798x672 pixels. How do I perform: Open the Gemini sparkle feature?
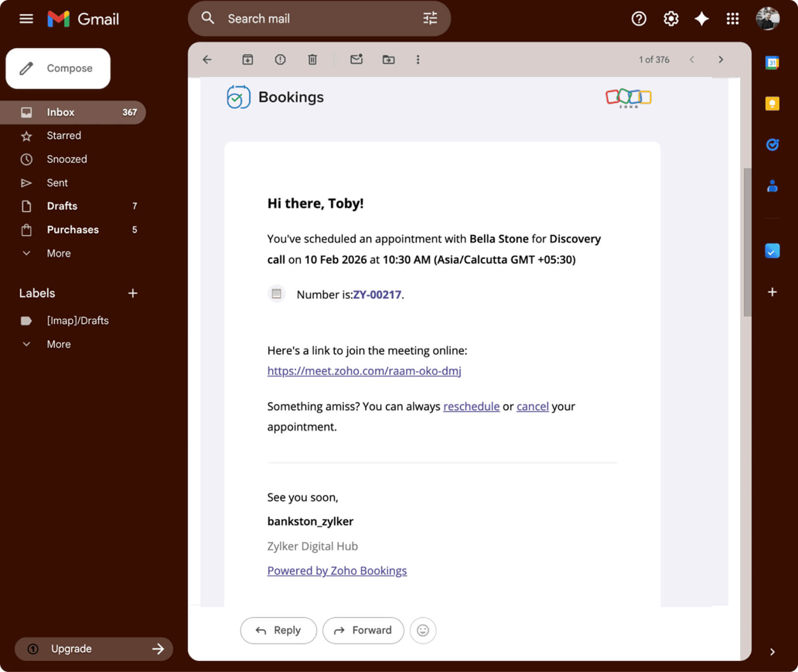coord(702,19)
